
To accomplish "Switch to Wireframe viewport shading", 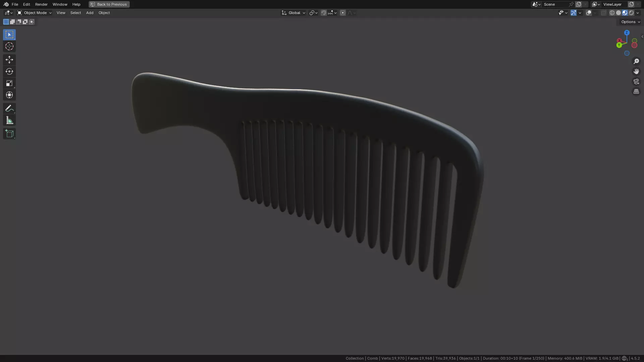I will 612,13.
